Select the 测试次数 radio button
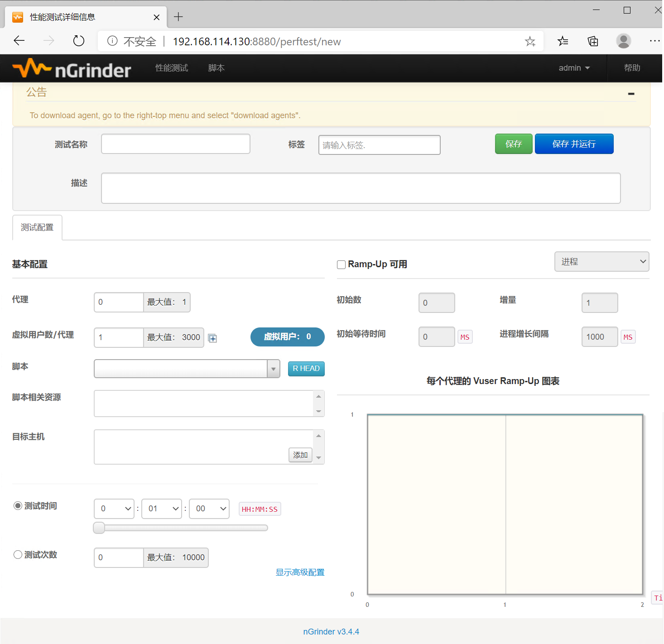664x644 pixels. 18,555
